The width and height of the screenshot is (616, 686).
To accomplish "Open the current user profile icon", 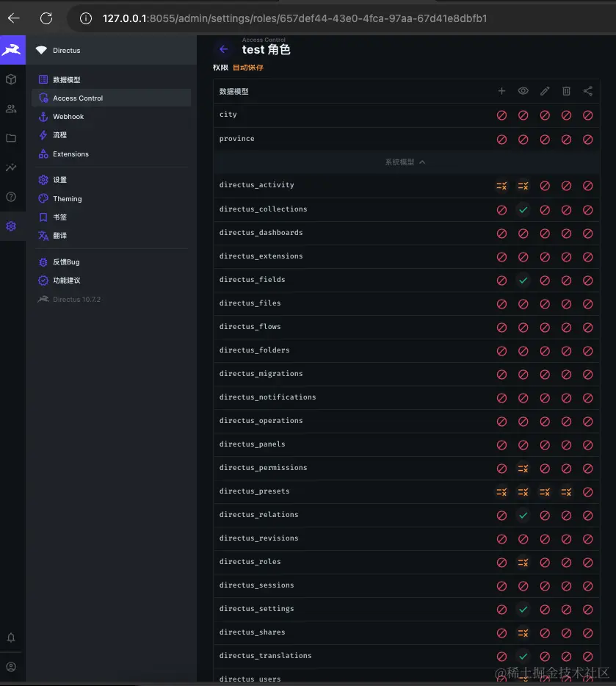I will (11, 667).
